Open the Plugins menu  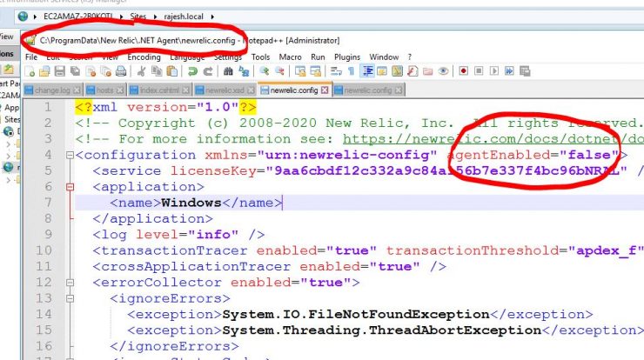(347, 57)
